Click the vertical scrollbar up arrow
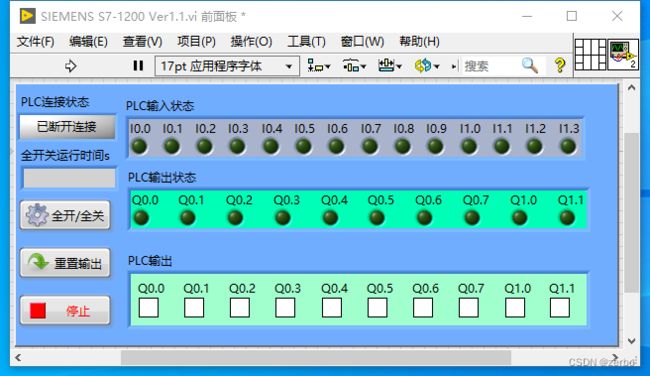 [631, 88]
